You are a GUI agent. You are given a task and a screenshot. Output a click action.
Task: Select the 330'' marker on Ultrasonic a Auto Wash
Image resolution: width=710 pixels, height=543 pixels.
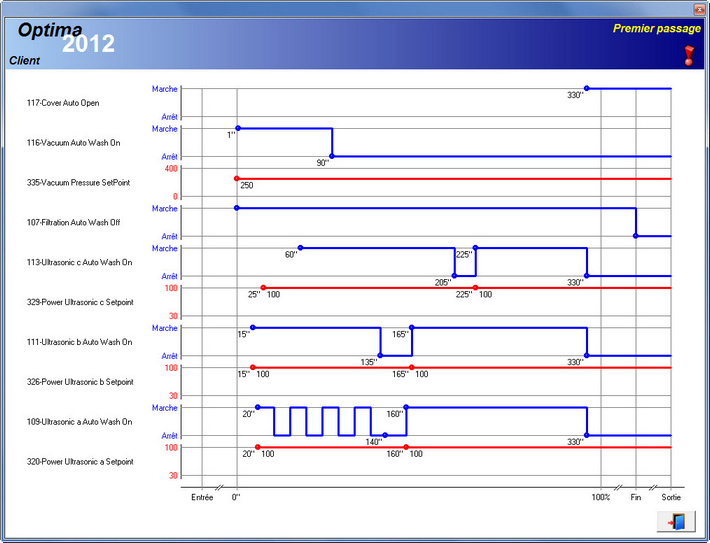tap(586, 435)
